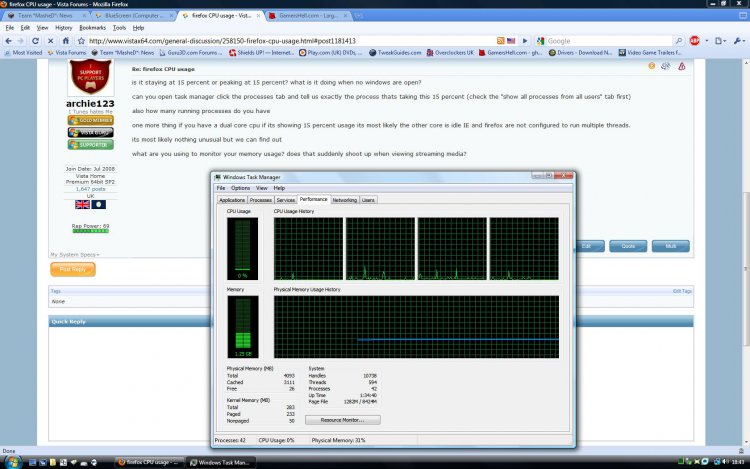Viewport: 750px width, 469px height.
Task: Switch to the GamersHell.com tab
Action: pyautogui.click(x=308, y=16)
